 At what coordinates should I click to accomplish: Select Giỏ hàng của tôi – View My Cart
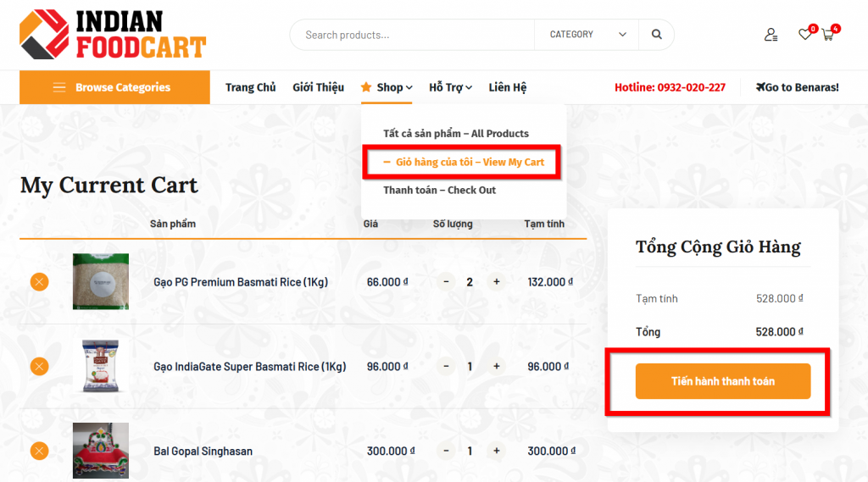(x=470, y=162)
